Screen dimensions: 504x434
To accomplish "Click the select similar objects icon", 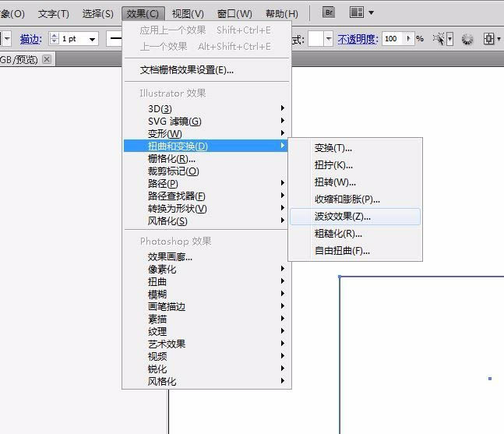I will pyautogui.click(x=439, y=39).
